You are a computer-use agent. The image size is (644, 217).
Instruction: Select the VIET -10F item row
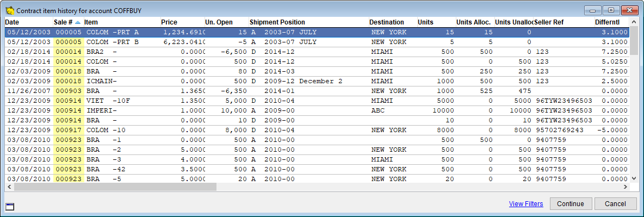point(317,101)
